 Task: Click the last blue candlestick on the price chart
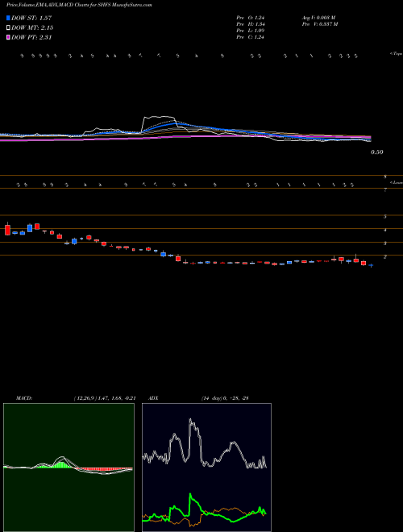click(x=371, y=265)
